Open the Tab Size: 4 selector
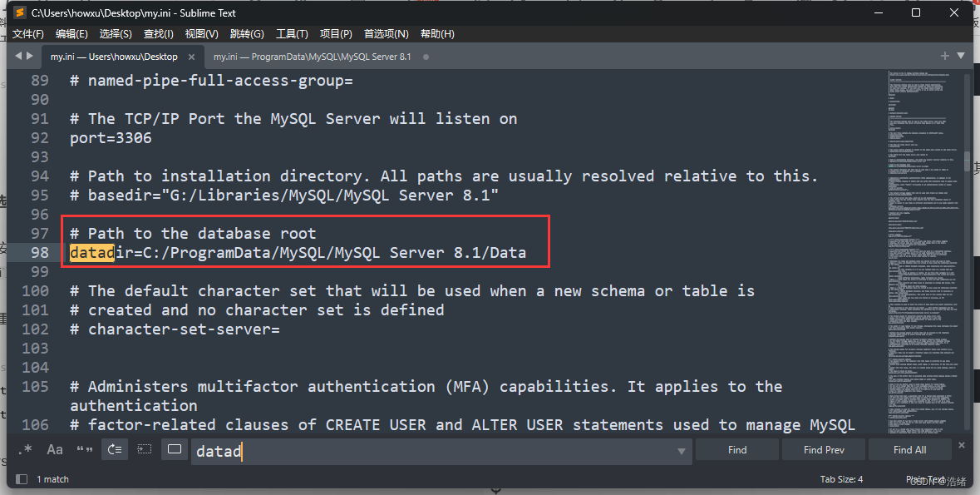The height and width of the screenshot is (495, 980). (x=841, y=479)
